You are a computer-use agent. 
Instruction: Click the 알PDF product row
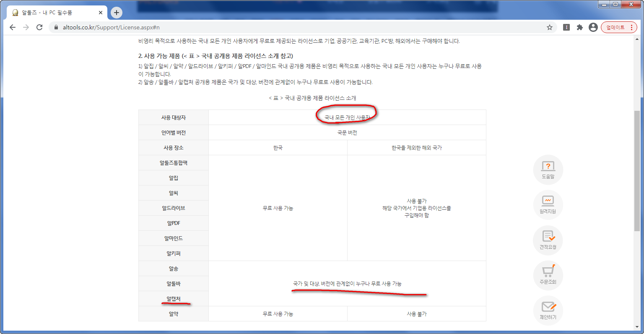click(174, 223)
